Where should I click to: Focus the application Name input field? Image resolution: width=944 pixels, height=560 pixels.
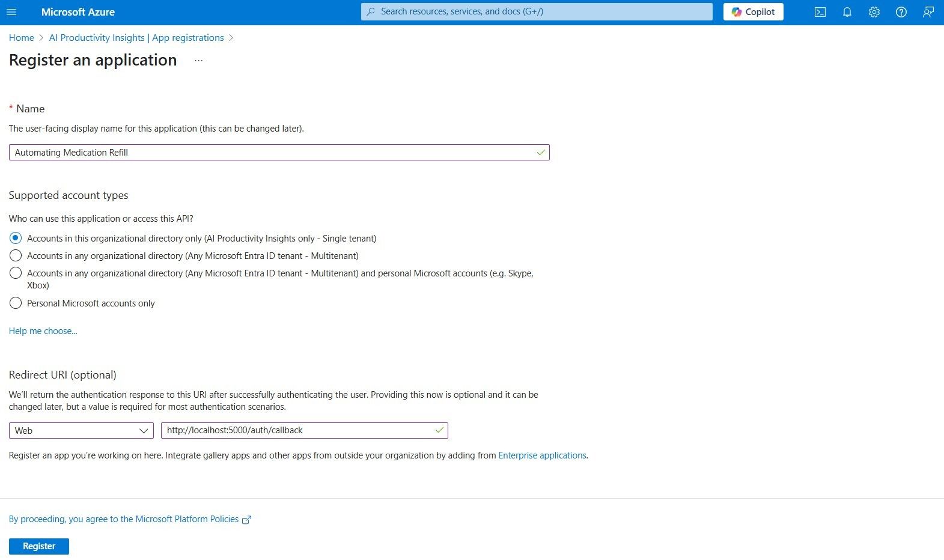(279, 153)
